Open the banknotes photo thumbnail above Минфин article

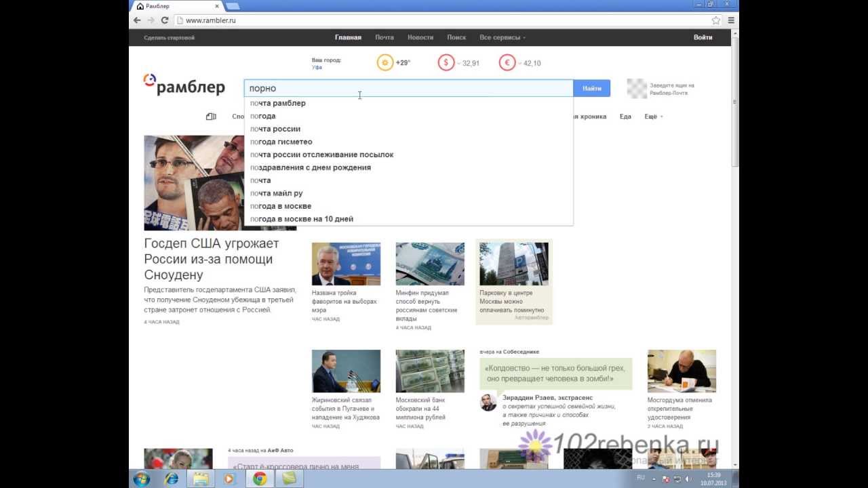coord(430,264)
